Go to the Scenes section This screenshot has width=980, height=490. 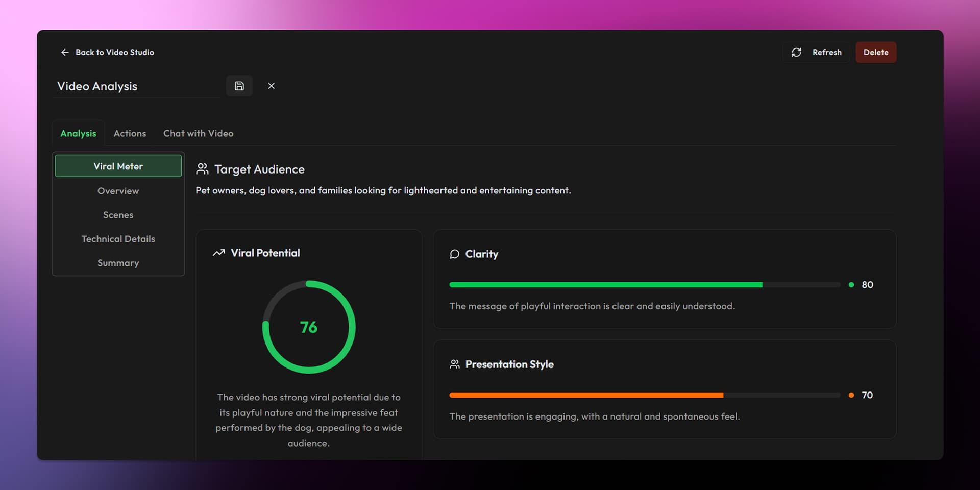[118, 215]
